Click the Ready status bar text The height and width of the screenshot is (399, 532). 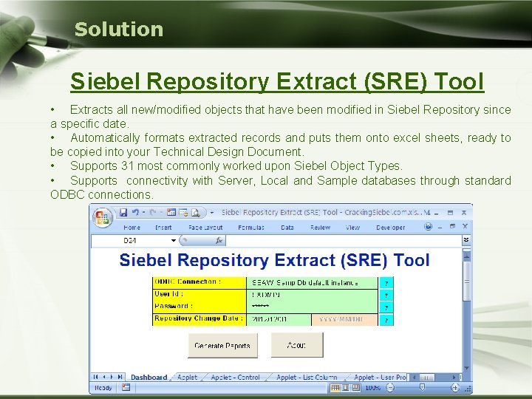point(103,387)
